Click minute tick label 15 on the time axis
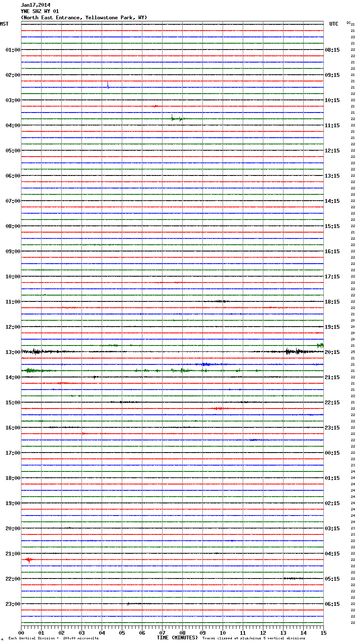The height and width of the screenshot is (644, 357). coord(323,633)
